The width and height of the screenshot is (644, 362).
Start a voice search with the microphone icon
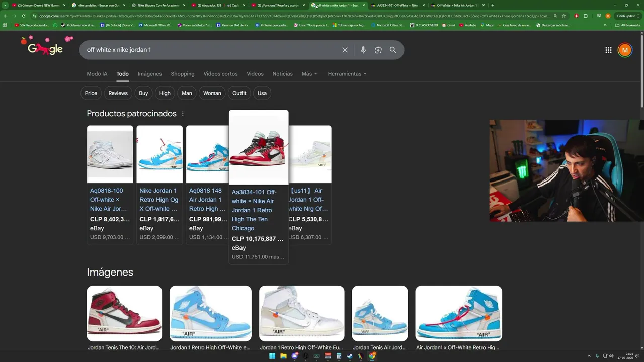(x=363, y=50)
